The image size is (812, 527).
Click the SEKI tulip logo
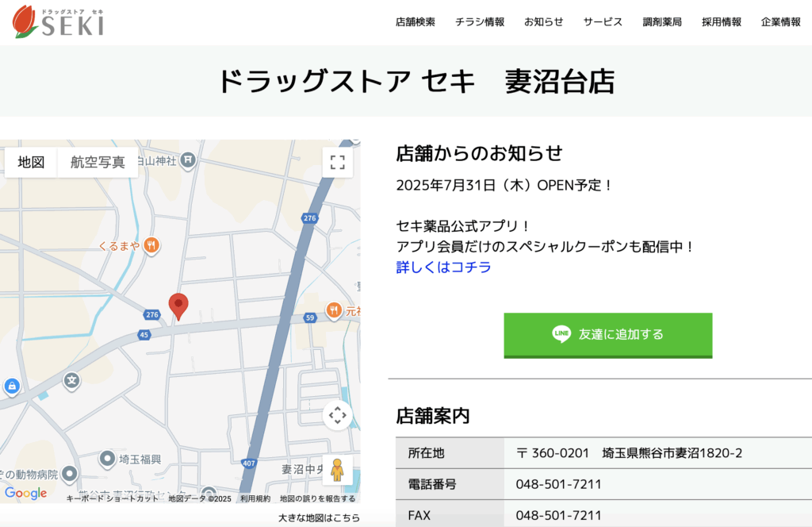(58, 21)
